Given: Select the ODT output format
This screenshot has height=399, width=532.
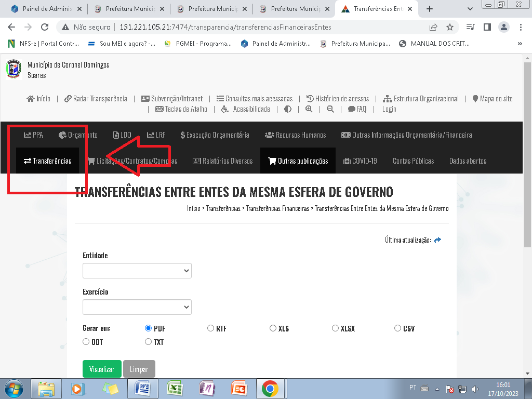Looking at the screenshot, I should tap(86, 342).
